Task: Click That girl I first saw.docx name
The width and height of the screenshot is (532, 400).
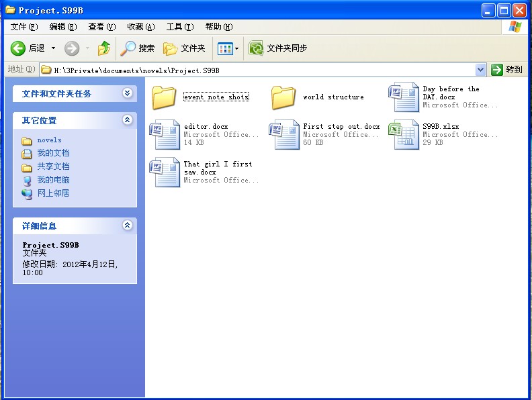Action: (x=218, y=168)
